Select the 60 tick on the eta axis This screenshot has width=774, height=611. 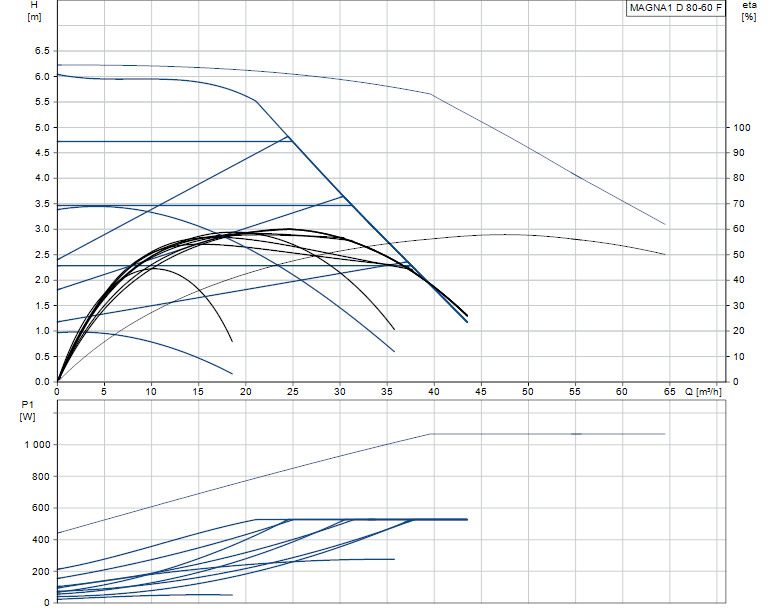click(x=738, y=229)
